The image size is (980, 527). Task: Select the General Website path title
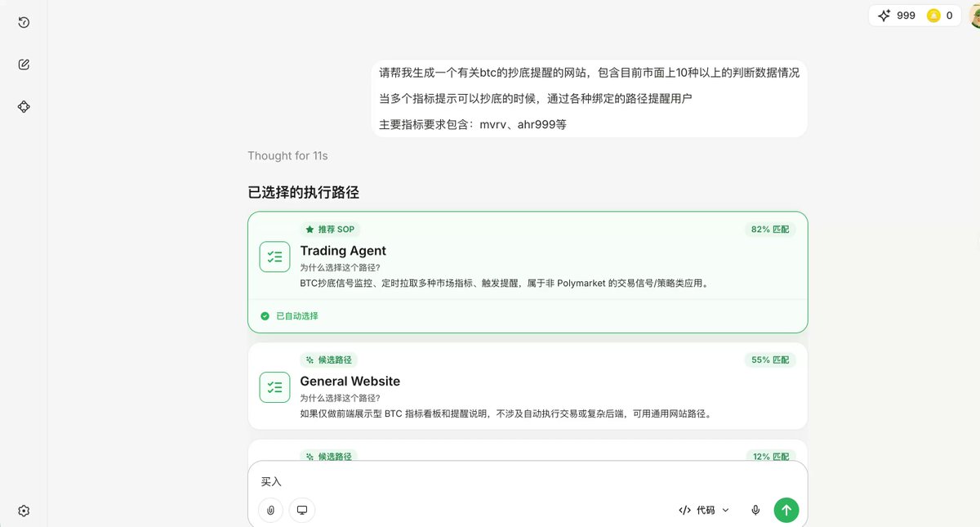point(350,381)
